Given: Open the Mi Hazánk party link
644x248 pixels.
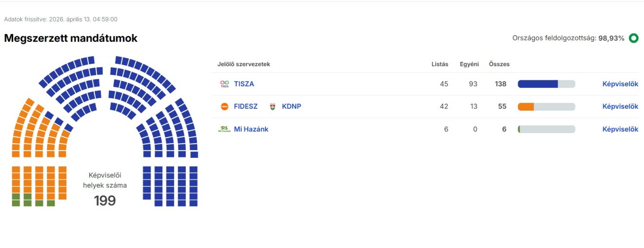Looking at the screenshot, I should (251, 129).
